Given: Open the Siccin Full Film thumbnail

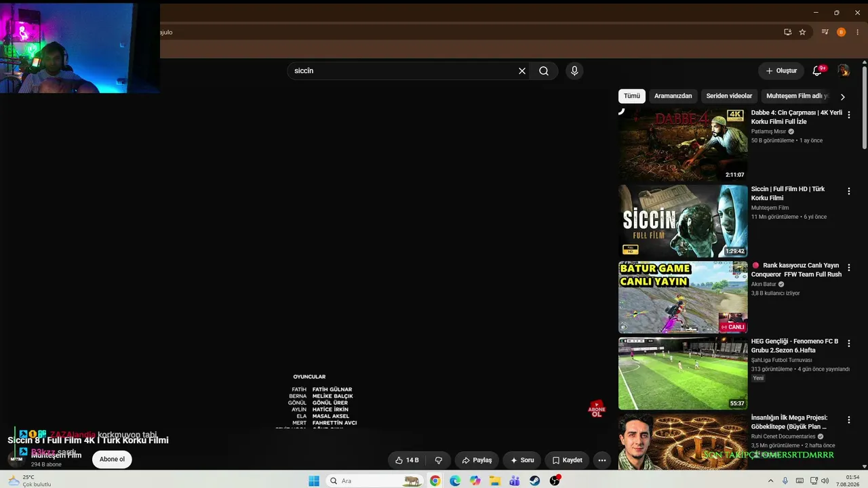Looking at the screenshot, I should pyautogui.click(x=683, y=221).
